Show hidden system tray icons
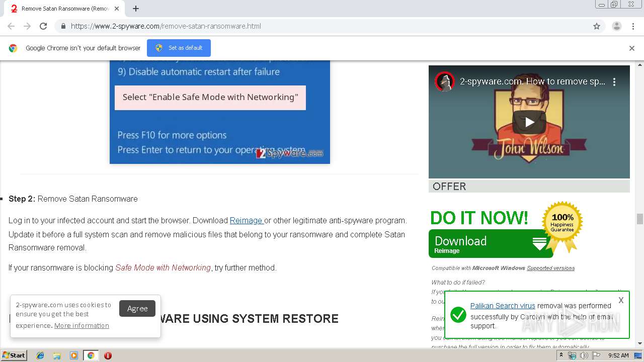 coord(561,355)
